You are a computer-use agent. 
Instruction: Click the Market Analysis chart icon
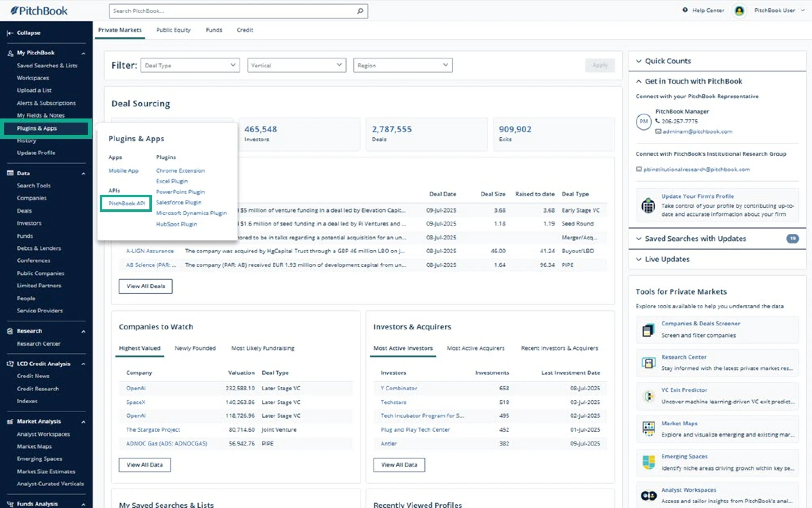pyautogui.click(x=10, y=422)
